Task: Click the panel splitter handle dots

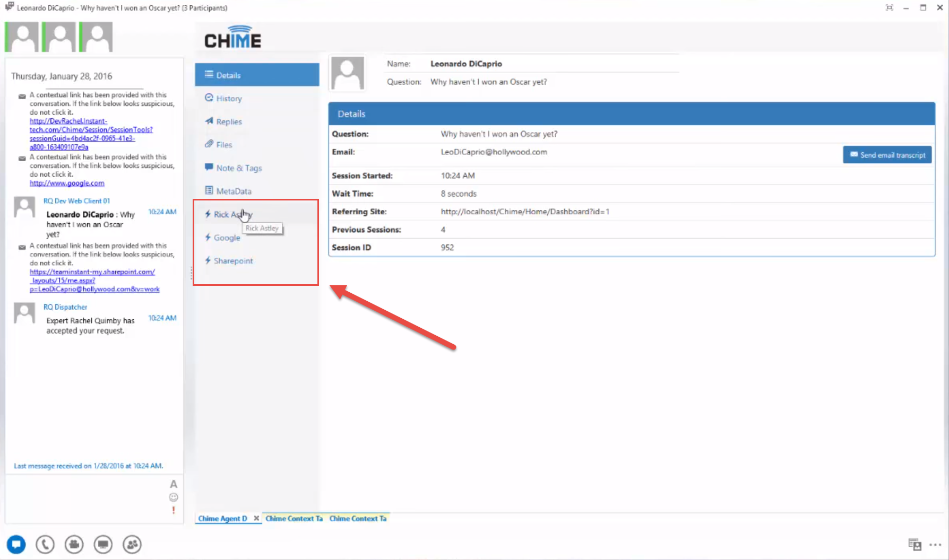Action: point(191,274)
